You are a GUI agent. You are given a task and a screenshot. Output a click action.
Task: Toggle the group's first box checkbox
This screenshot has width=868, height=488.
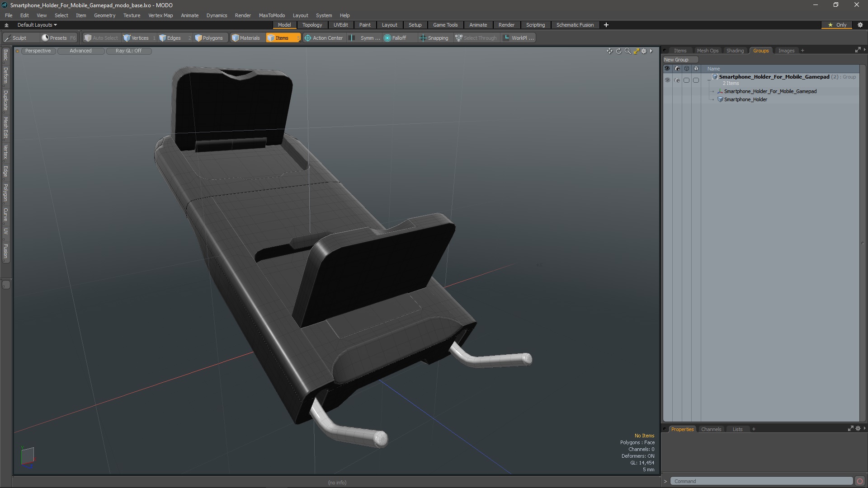686,80
